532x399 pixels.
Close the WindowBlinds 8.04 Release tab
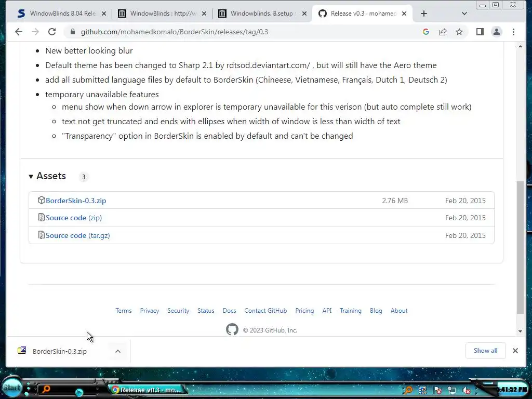[x=104, y=14]
